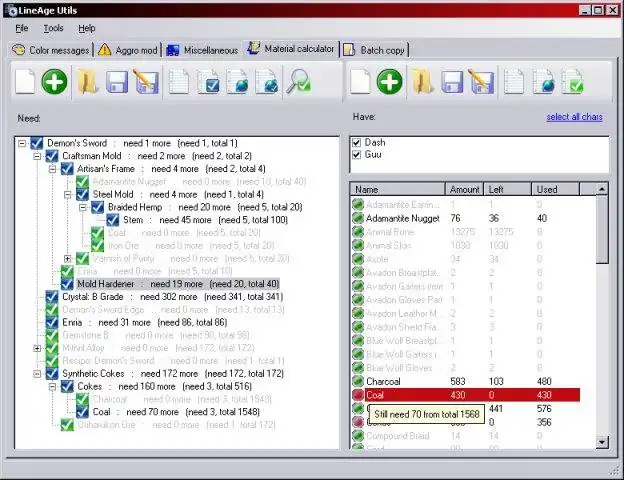Click the Have list scrollbar down arrow
The height and width of the screenshot is (480, 624).
pyautogui.click(x=602, y=442)
